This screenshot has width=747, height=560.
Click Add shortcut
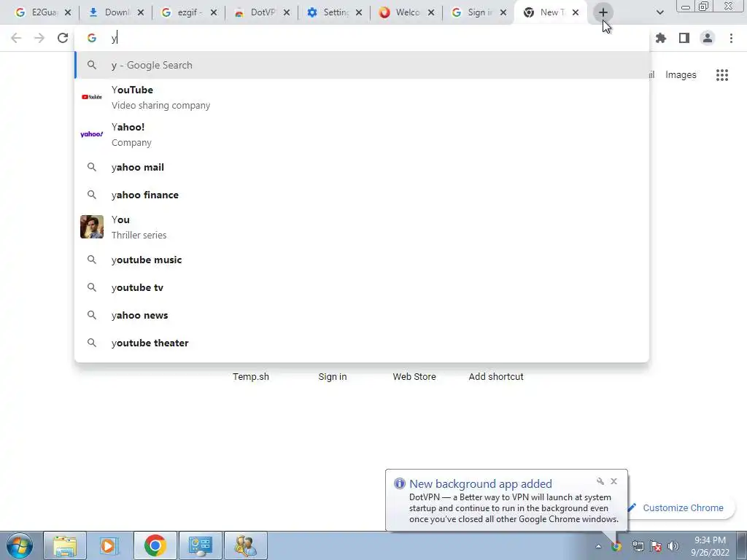click(496, 377)
